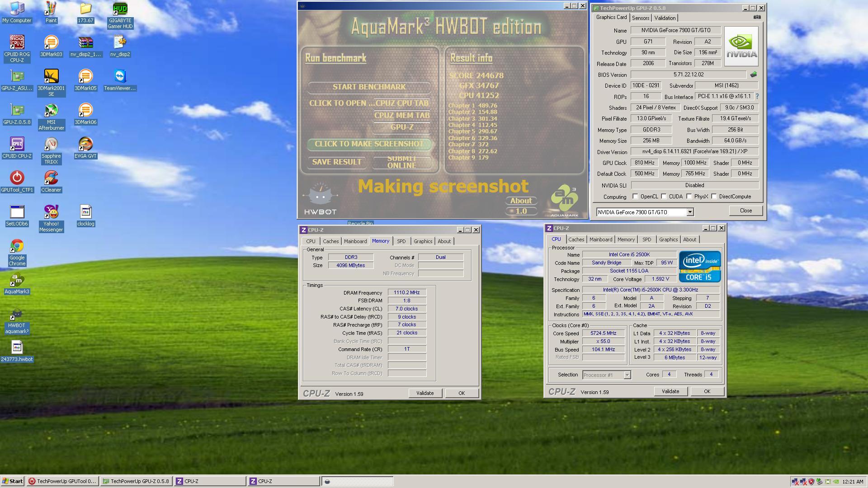Open the 173.67 folder icon
Screen dimensions: 868x488
85,12
